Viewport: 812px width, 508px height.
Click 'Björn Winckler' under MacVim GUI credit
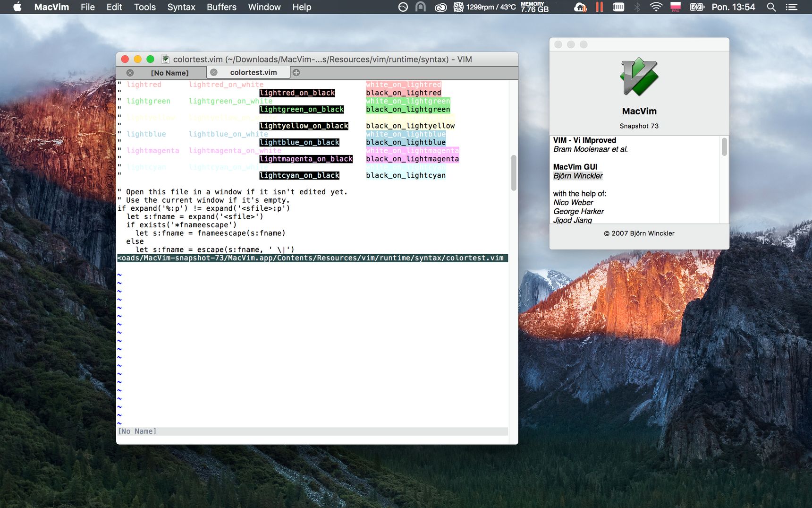coord(578,176)
